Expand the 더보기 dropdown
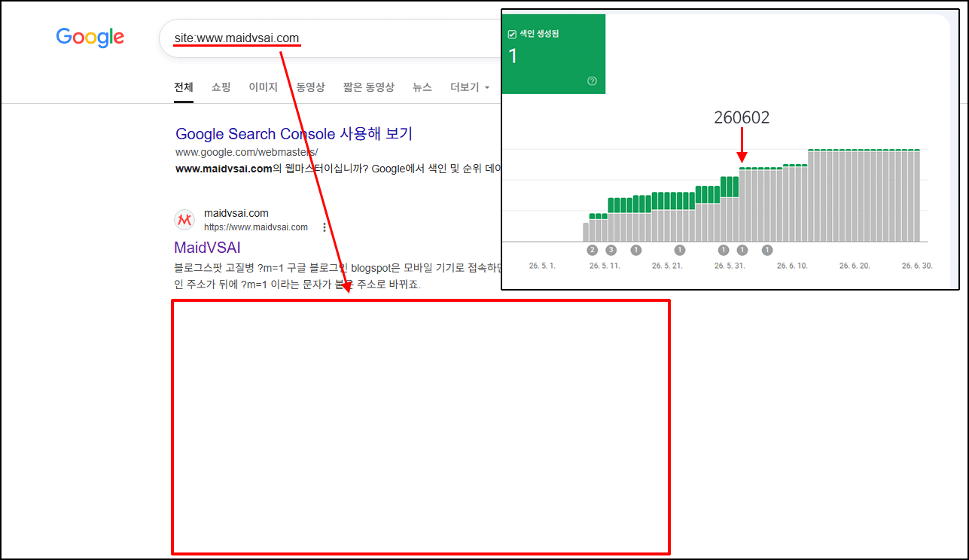The height and width of the screenshot is (560, 969). [470, 87]
